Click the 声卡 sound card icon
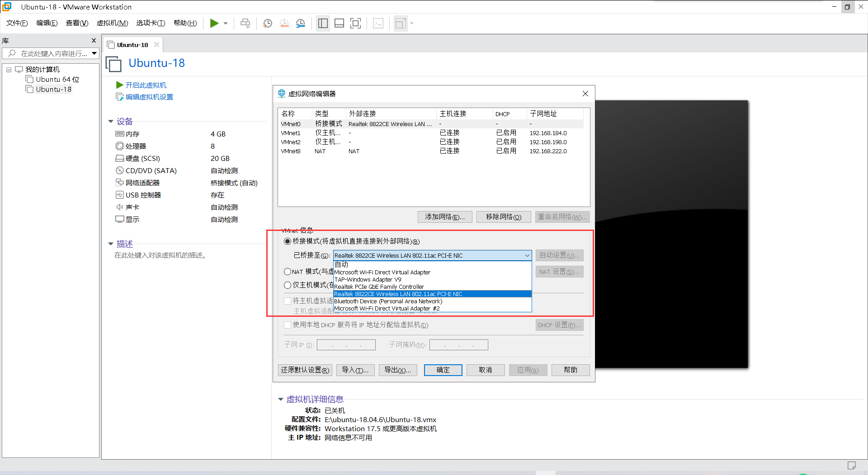The height and width of the screenshot is (475, 868). (120, 207)
